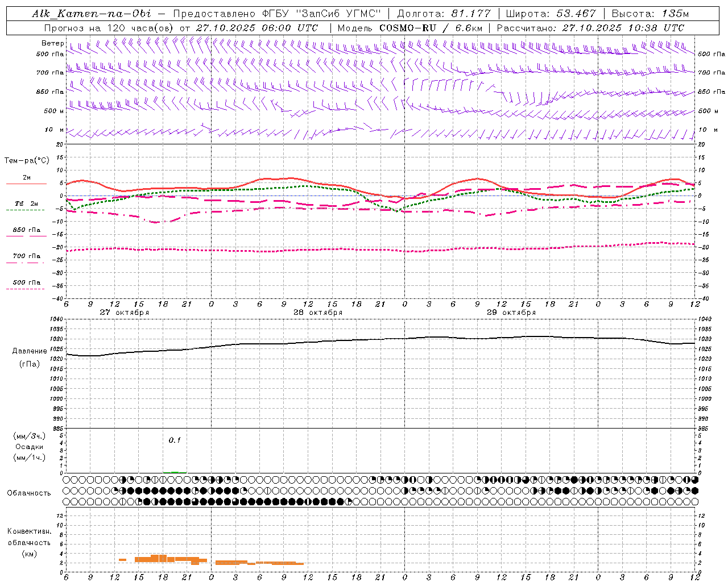
Task: Click the Долгота: 81.177 value
Action: 444,14
